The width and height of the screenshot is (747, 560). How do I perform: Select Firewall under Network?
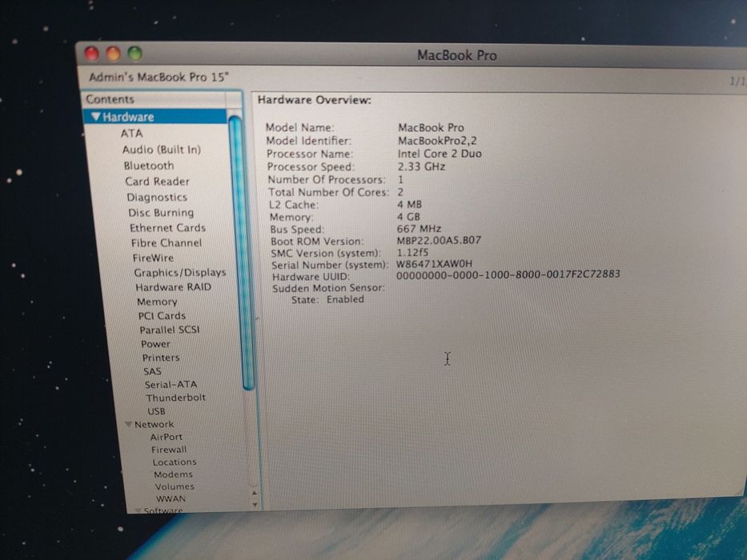pyautogui.click(x=169, y=450)
